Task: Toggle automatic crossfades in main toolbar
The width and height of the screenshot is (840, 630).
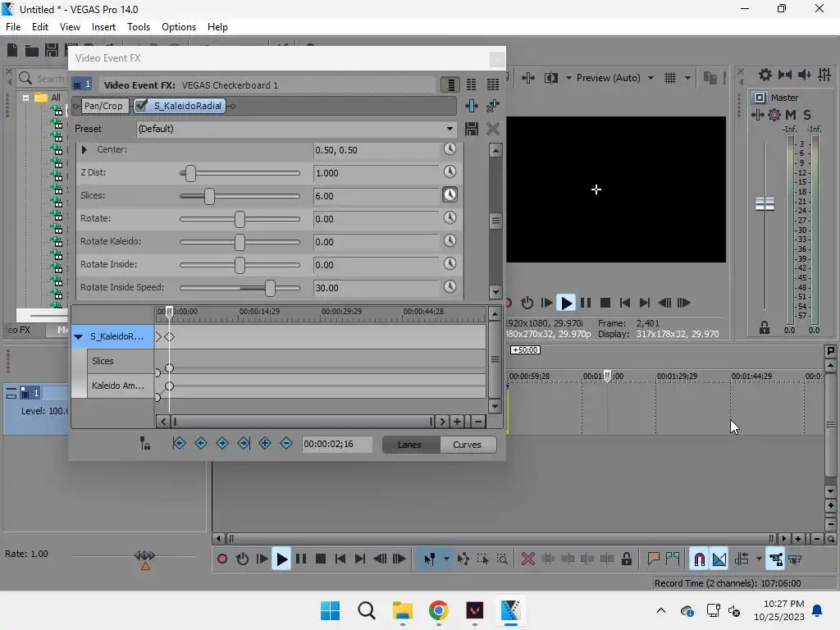Action: [719, 559]
